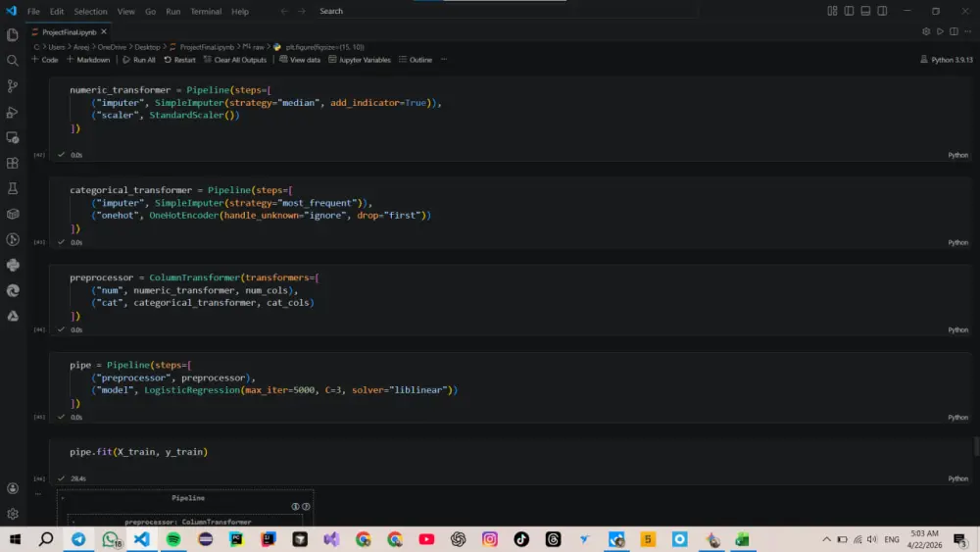Open the pipeline diagram documentation question icon
The image size is (980, 552).
tap(306, 506)
